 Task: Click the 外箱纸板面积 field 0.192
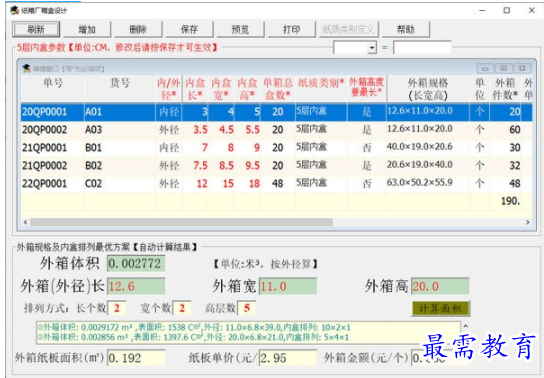point(136,358)
